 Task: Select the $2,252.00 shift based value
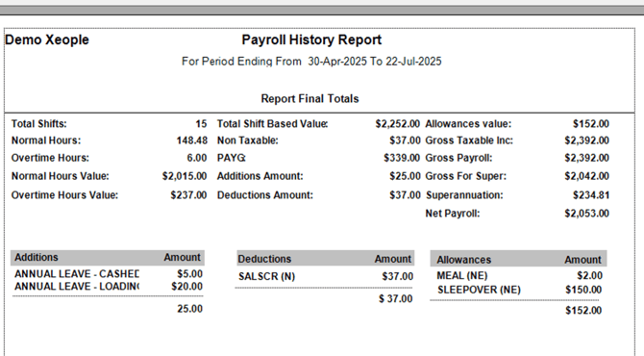pos(397,124)
